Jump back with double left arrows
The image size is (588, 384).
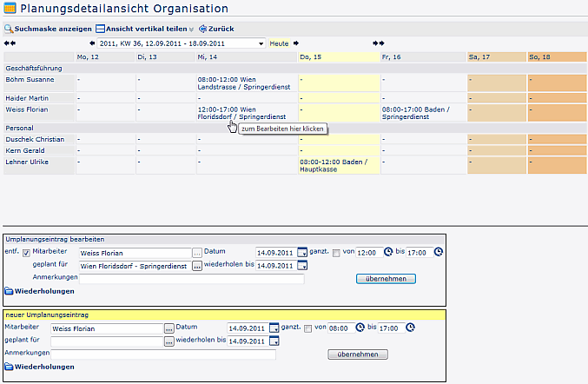(10, 43)
